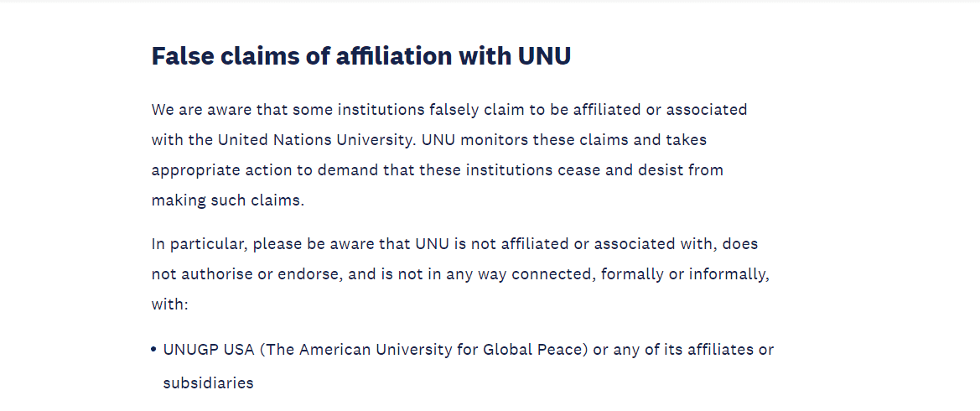Click the bullet point marker before UNUGP

pos(154,350)
